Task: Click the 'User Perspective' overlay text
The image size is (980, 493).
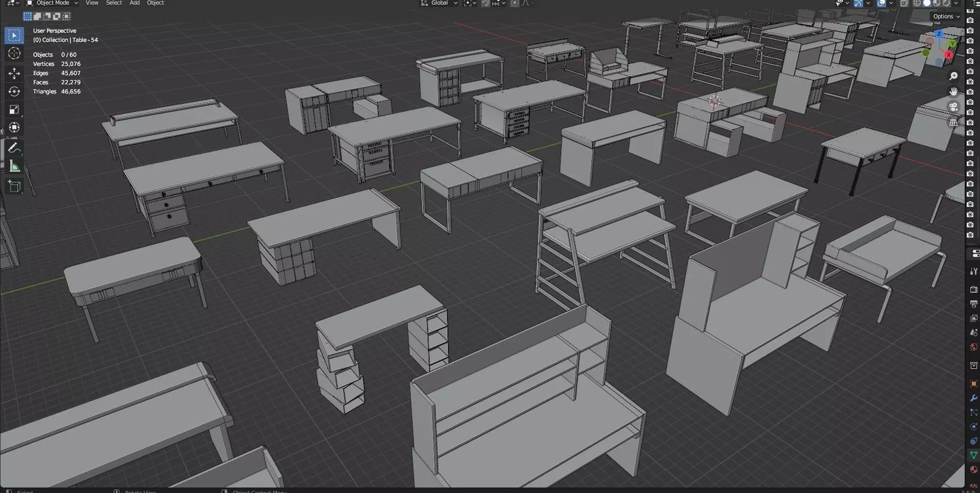Action: (x=55, y=31)
